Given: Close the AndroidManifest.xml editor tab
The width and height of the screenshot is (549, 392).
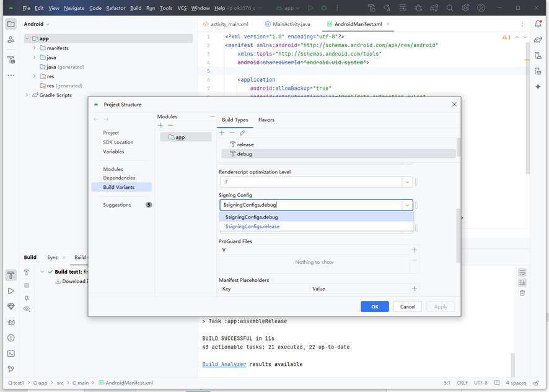Looking at the screenshot, I should click(388, 24).
